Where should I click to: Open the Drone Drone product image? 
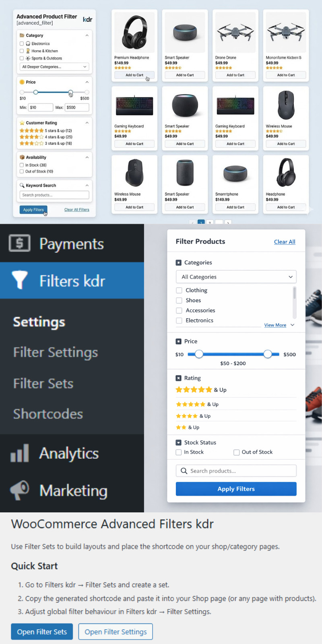[x=235, y=33]
